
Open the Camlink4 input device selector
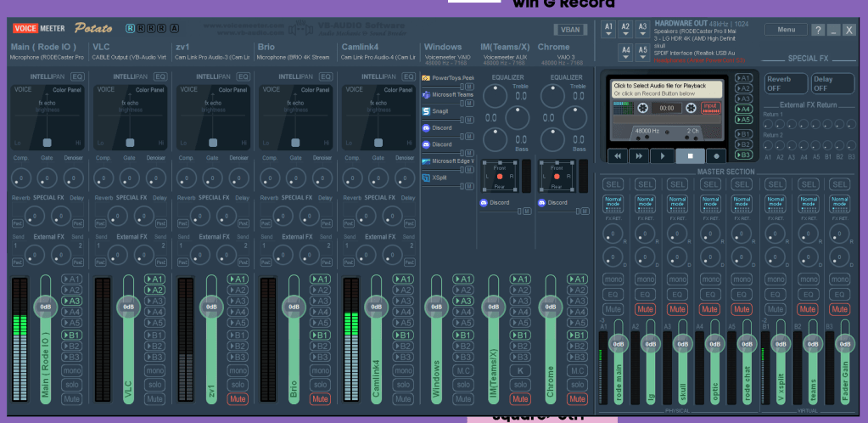pyautogui.click(x=378, y=57)
